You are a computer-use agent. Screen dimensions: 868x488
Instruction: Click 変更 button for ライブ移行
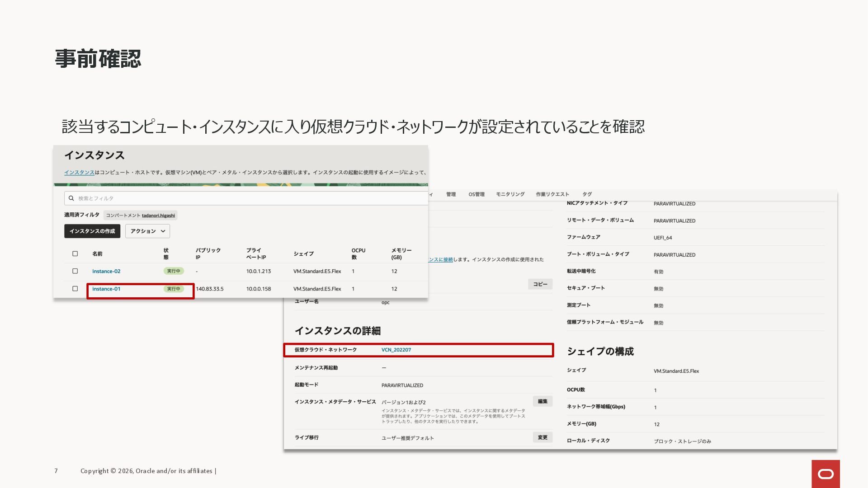tap(542, 437)
